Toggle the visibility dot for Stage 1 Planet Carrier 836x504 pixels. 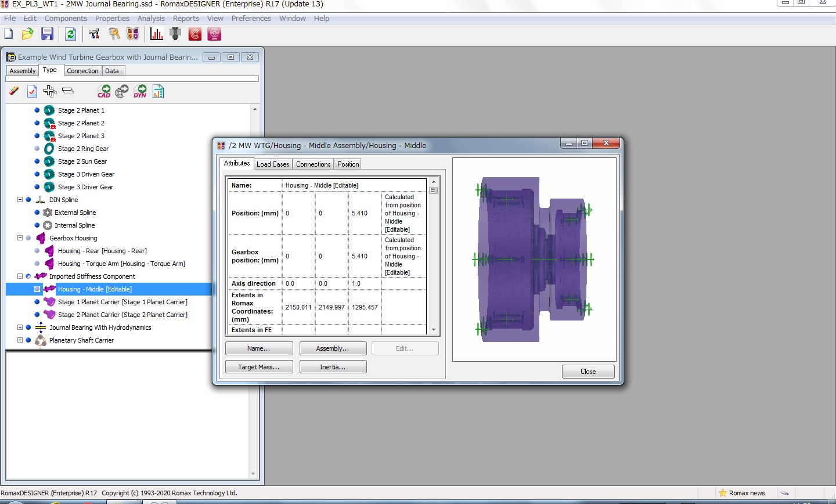[37, 302]
